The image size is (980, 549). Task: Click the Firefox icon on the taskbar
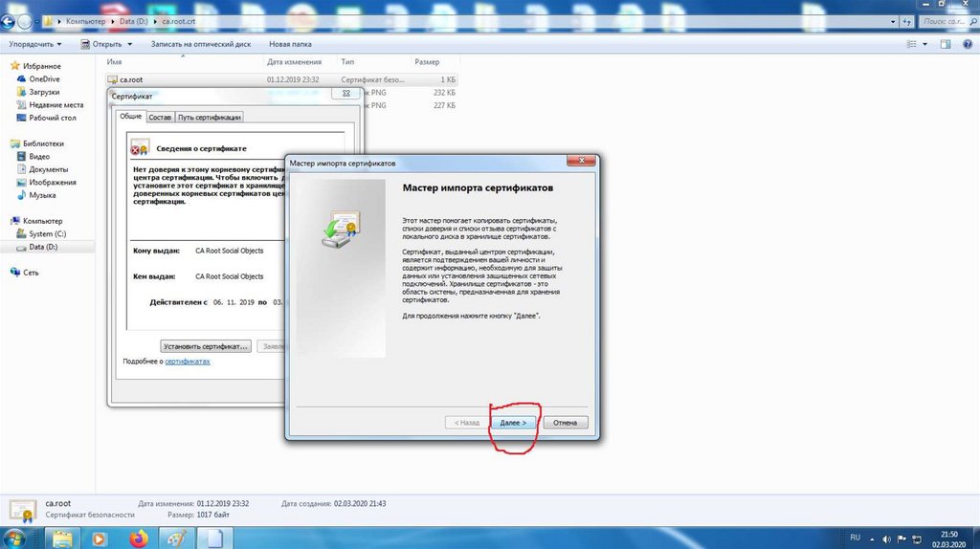tap(141, 538)
